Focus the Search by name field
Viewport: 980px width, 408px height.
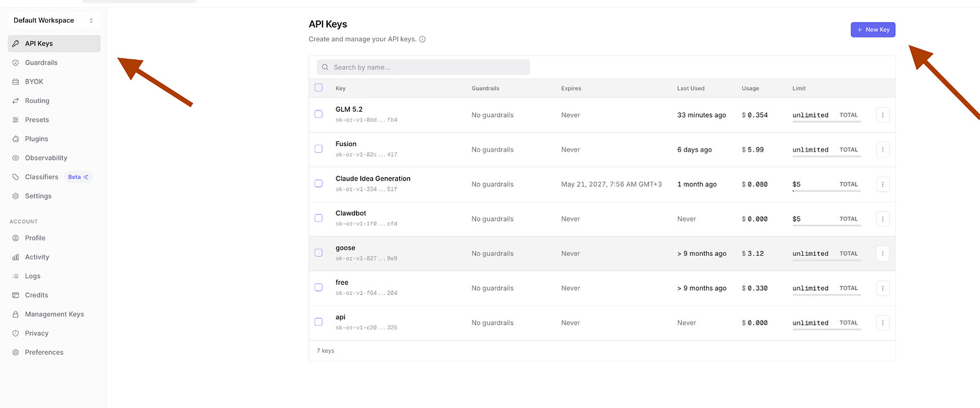423,67
